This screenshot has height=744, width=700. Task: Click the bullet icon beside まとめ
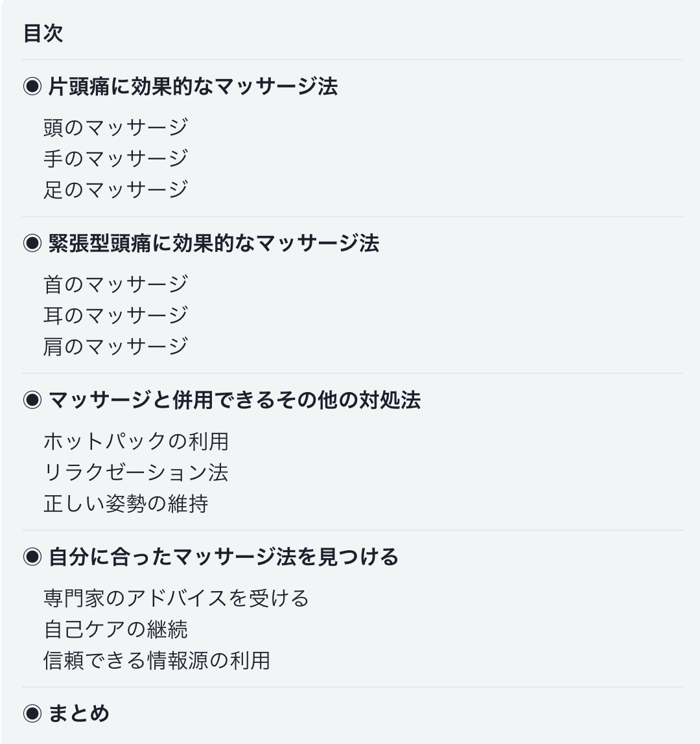click(x=32, y=713)
